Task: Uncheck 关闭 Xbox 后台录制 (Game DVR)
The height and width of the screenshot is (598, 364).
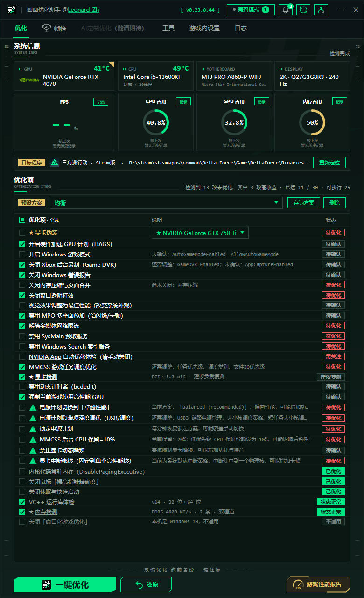Action: pos(22,264)
